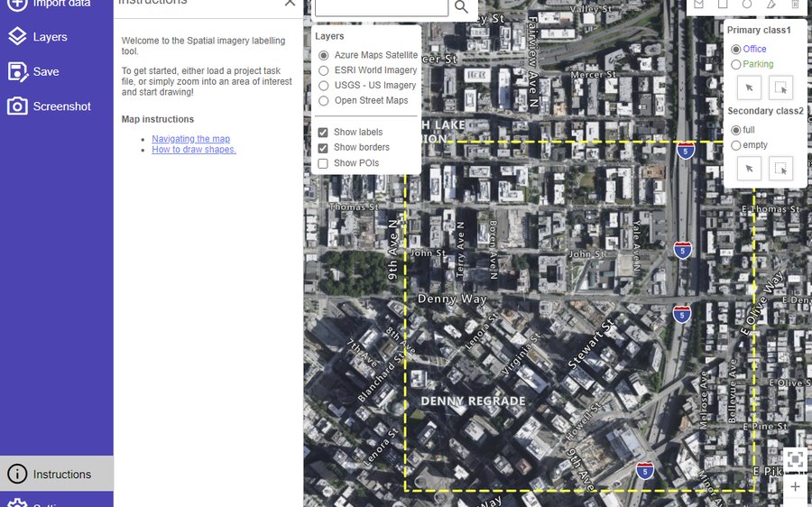Select the draw circle tool in the drawing toolbar

pos(747,5)
